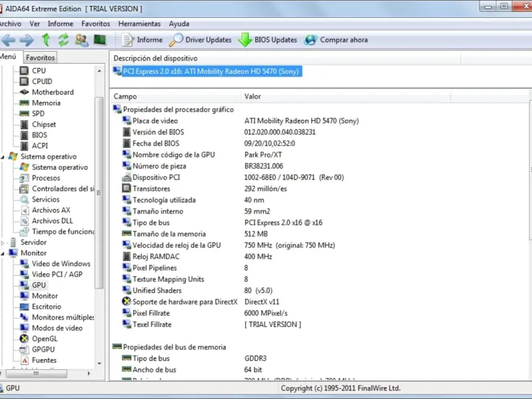The height and width of the screenshot is (399, 532).
Task: Click the Archivos AX icon
Action: click(x=25, y=210)
